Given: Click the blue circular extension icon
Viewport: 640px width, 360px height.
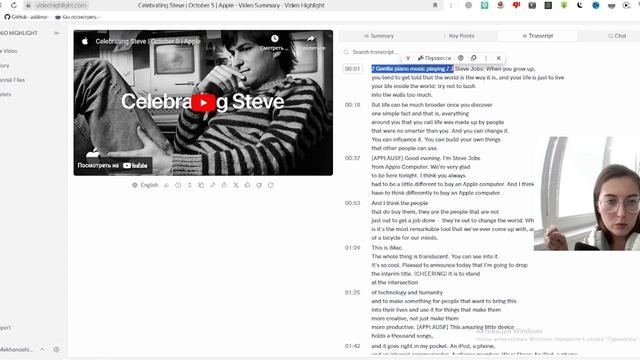Looking at the screenshot, I should pos(596,5).
